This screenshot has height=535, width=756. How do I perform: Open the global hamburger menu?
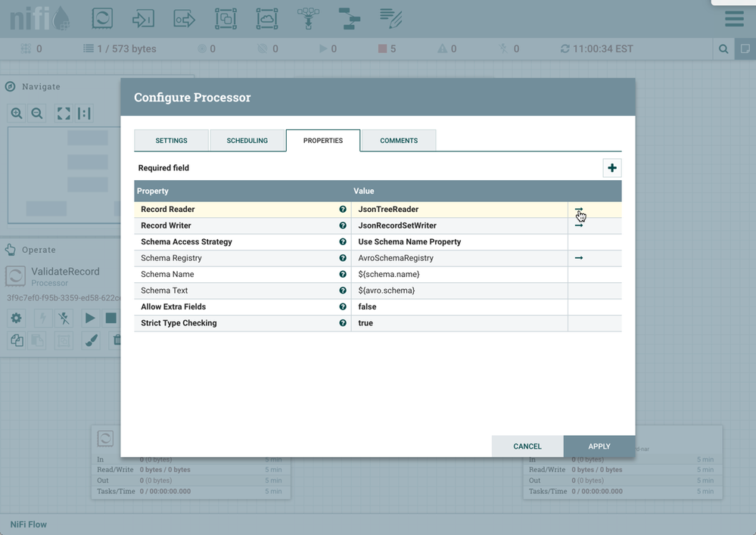pos(733,19)
